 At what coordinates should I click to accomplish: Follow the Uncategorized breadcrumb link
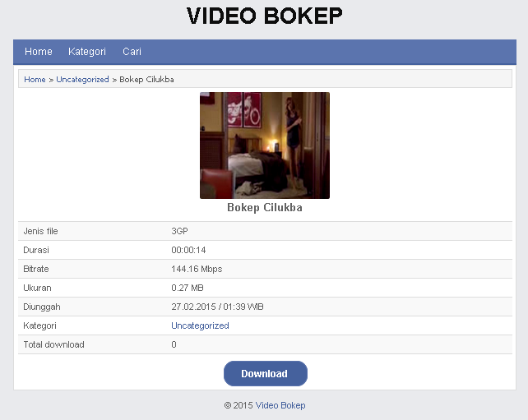coord(82,80)
